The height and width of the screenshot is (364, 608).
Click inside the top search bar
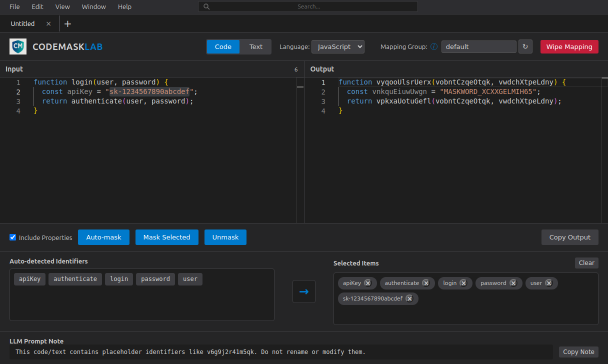tap(308, 6)
